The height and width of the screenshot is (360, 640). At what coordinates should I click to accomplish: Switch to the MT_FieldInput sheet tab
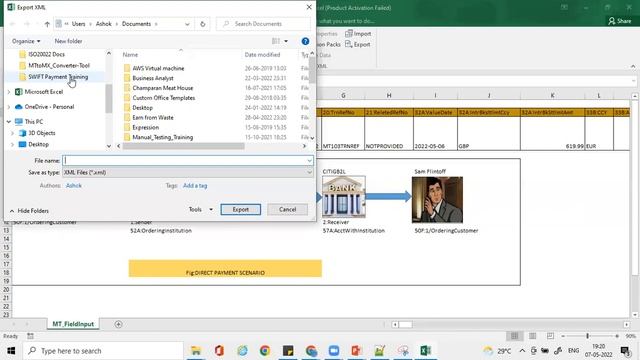73,324
